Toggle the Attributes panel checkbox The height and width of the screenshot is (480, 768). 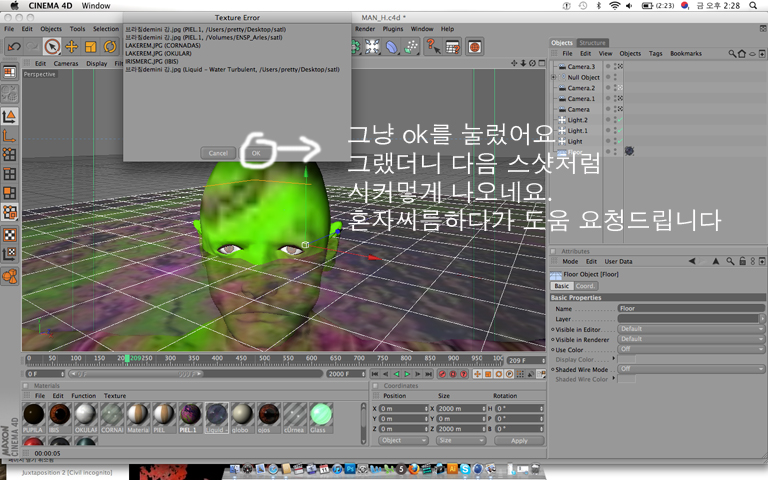[553, 251]
